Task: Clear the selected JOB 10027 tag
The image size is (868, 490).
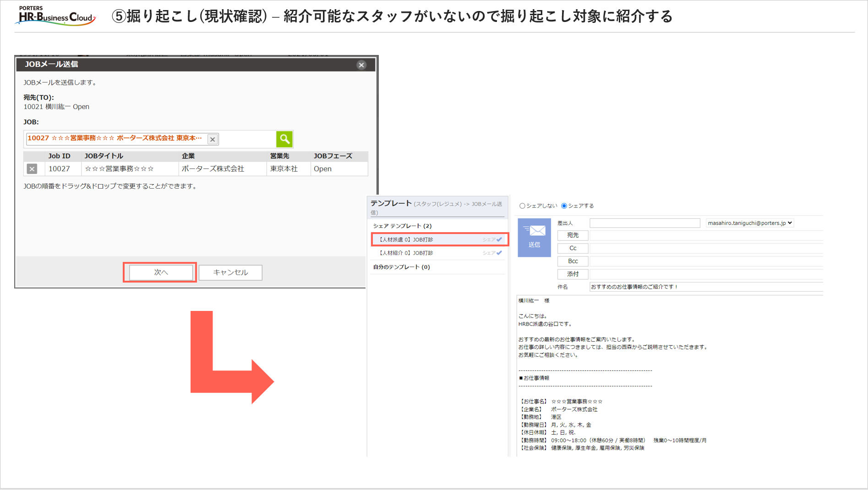Action: [213, 139]
